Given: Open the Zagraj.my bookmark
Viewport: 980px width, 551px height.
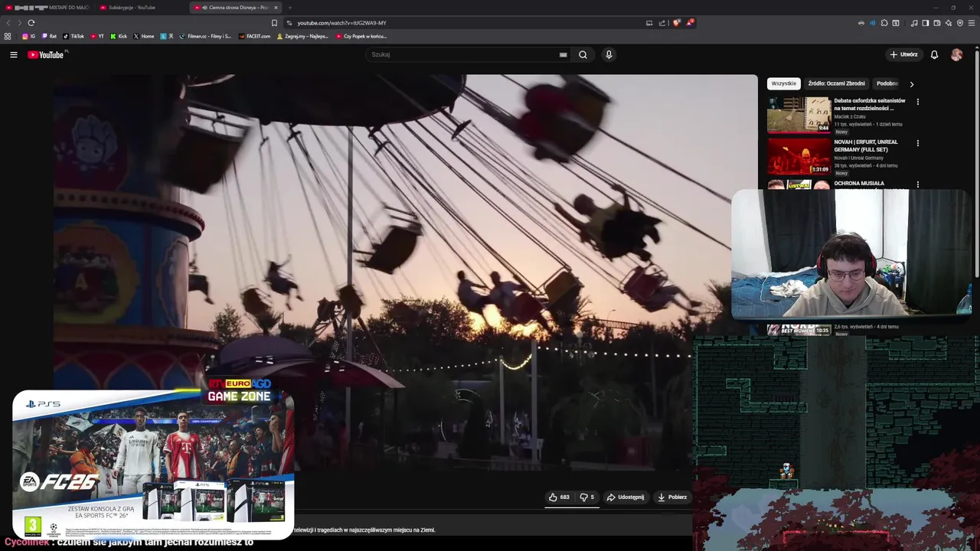Looking at the screenshot, I should (302, 36).
